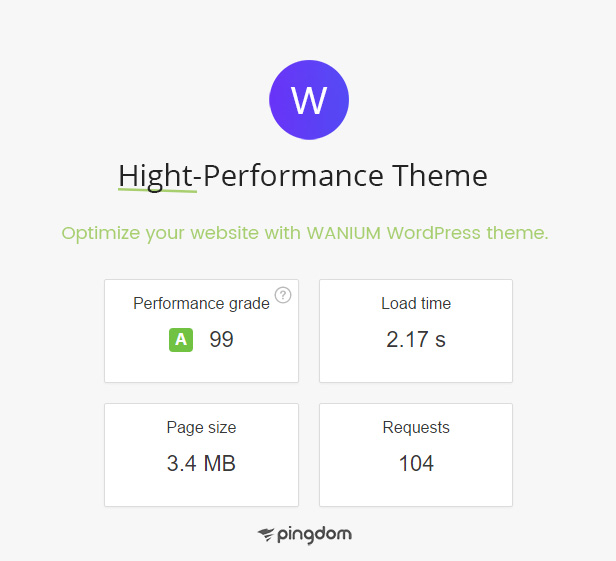Viewport: 616px width, 561px height.
Task: Click the Pingdom logo
Action: pyautogui.click(x=304, y=535)
